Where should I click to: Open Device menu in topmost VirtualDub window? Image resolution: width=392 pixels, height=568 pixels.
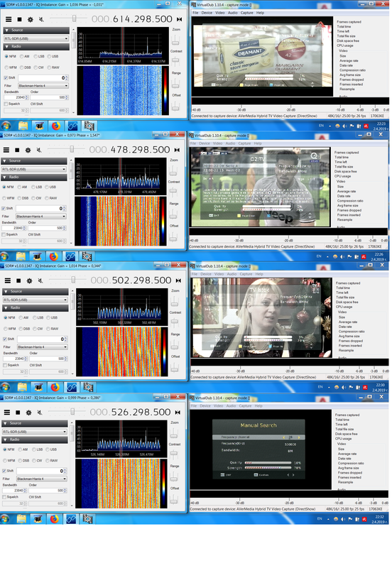click(207, 13)
